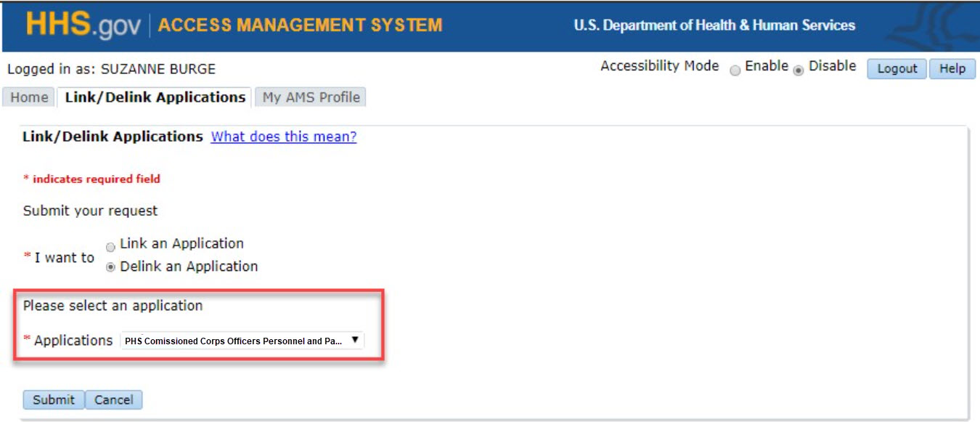Click the Help button

(x=952, y=69)
